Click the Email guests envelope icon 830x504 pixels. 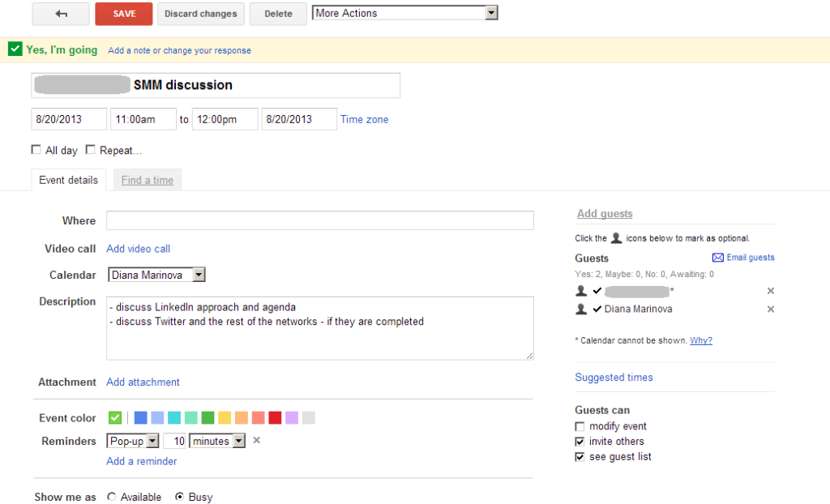(x=717, y=258)
